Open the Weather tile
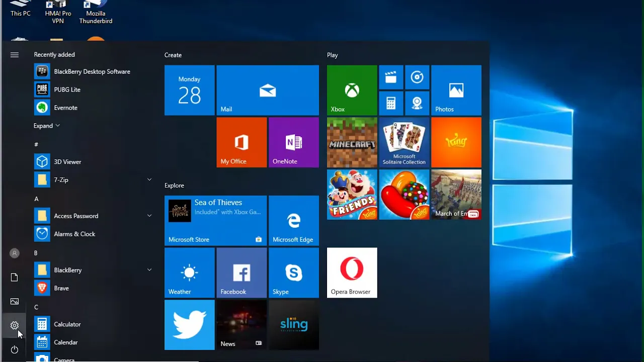 pos(190,273)
